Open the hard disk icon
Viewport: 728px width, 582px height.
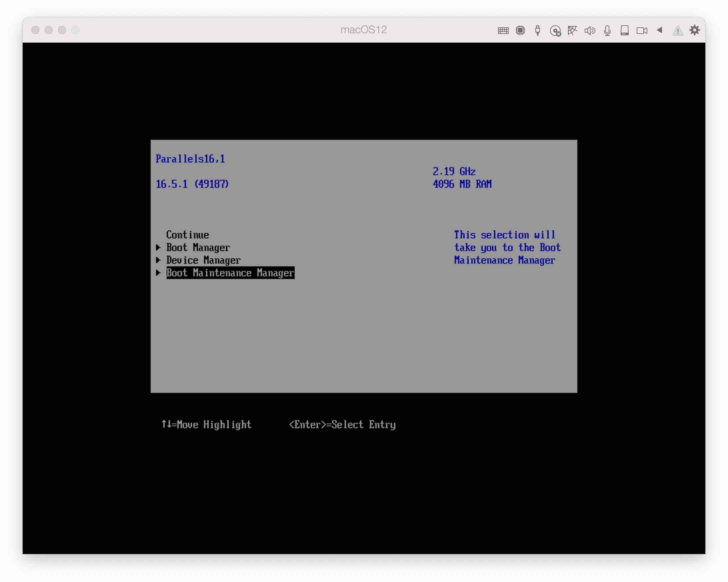click(624, 30)
